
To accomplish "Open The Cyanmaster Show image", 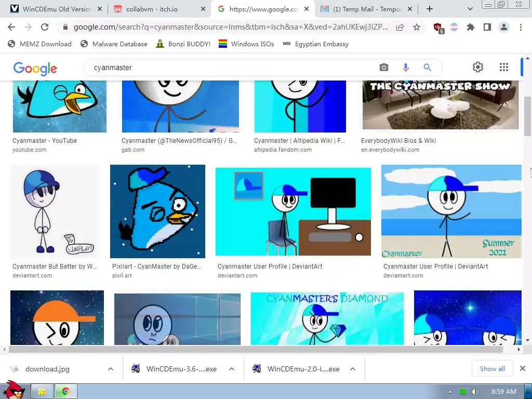I will coord(441,105).
